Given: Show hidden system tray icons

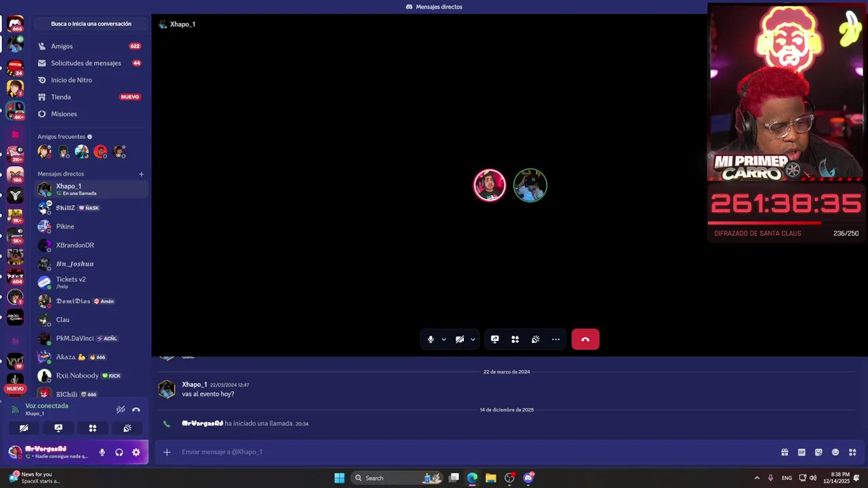Looking at the screenshot, I should [x=757, y=478].
